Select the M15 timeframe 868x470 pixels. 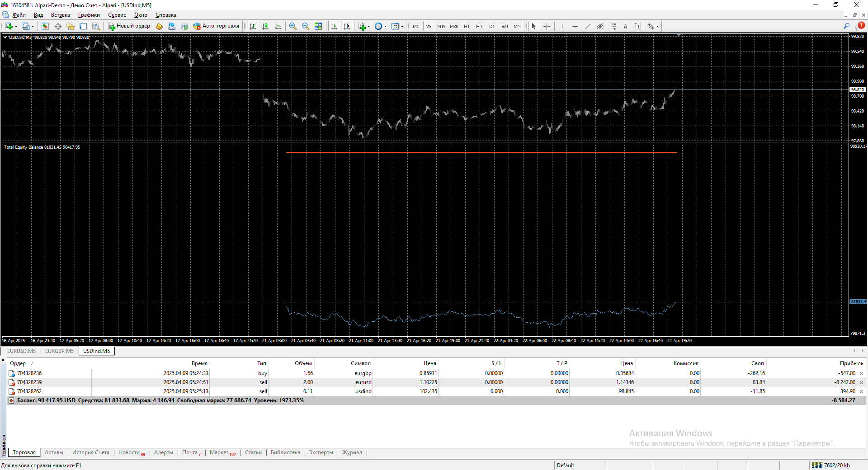pos(441,26)
